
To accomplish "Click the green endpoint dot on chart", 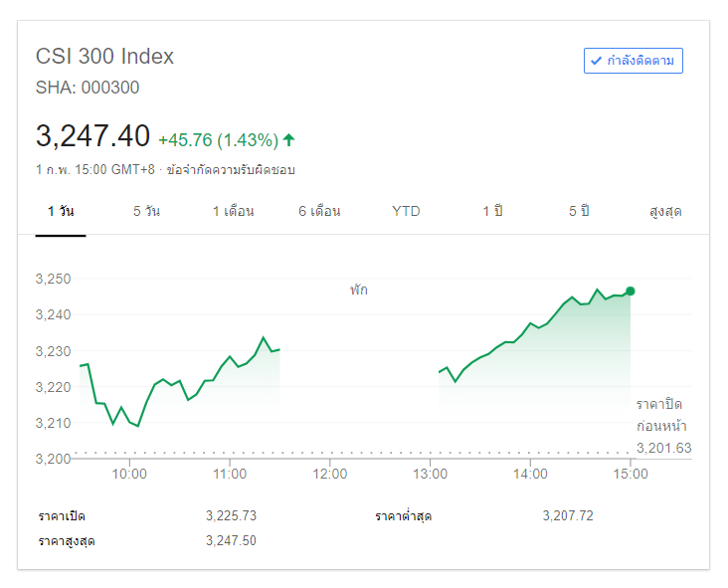I will coord(631,292).
